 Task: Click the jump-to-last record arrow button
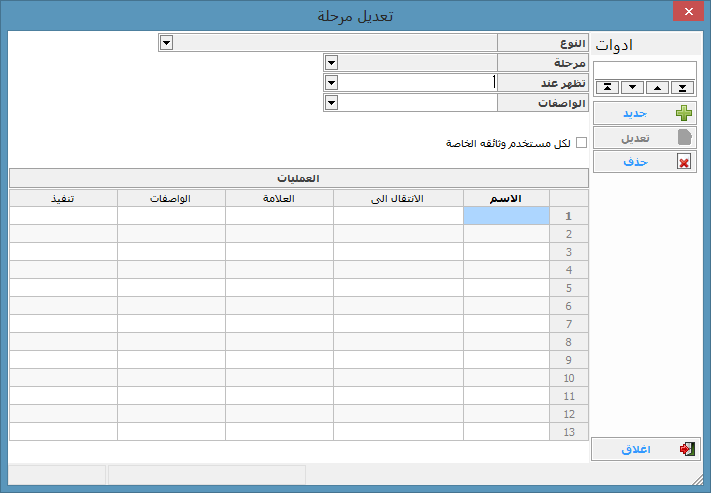(682, 88)
